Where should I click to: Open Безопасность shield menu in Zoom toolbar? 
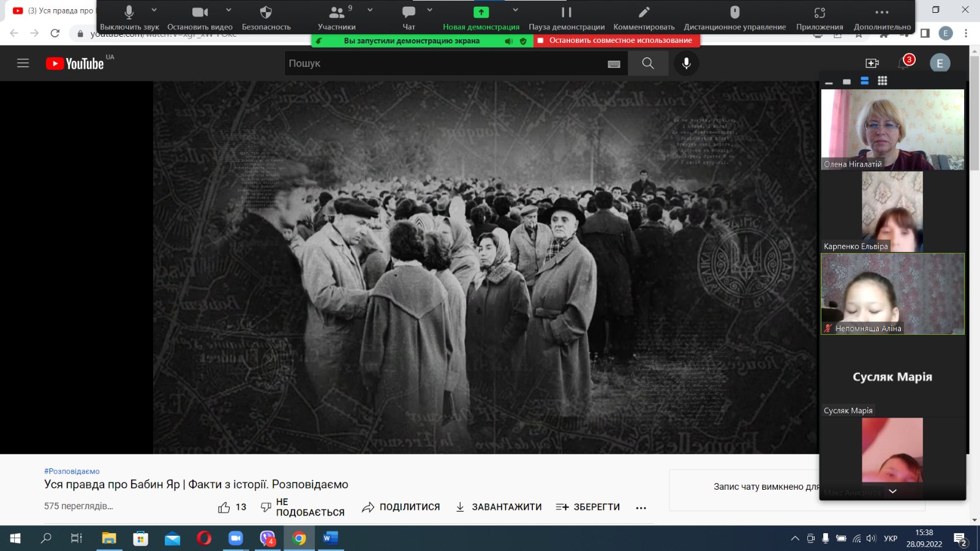[x=266, y=18]
